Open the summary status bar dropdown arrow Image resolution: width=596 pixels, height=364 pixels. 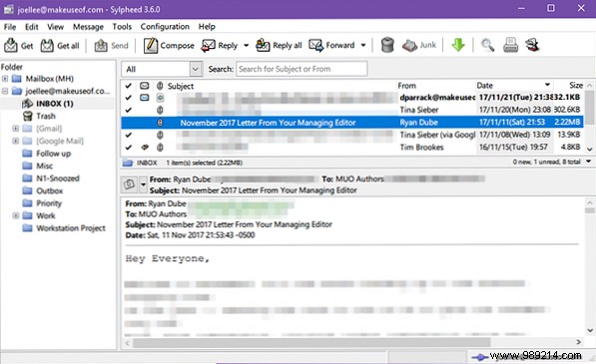(x=588, y=162)
